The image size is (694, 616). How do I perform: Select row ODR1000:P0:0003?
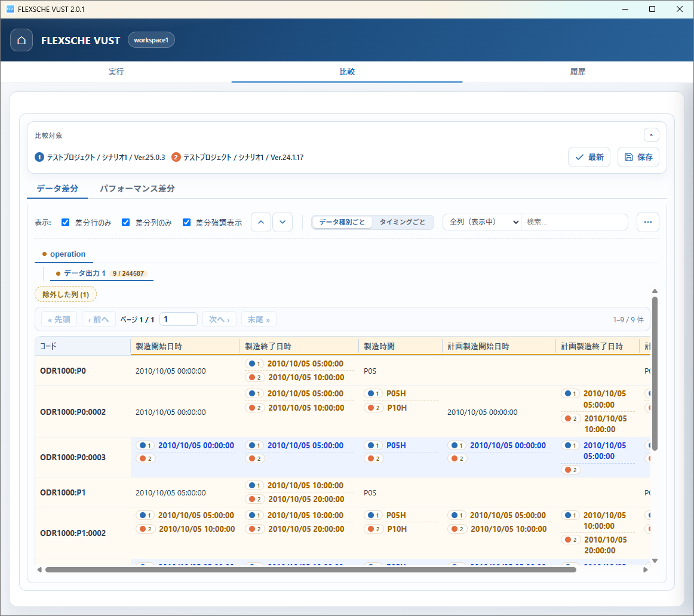[x=343, y=457]
